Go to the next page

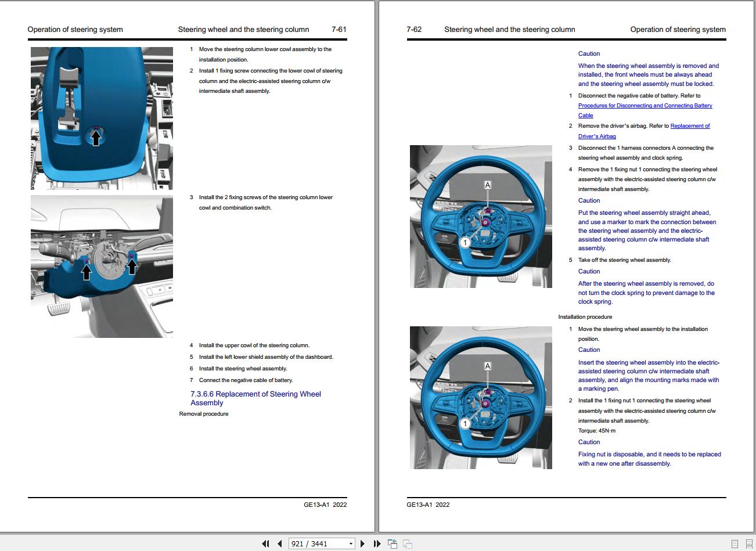(362, 543)
